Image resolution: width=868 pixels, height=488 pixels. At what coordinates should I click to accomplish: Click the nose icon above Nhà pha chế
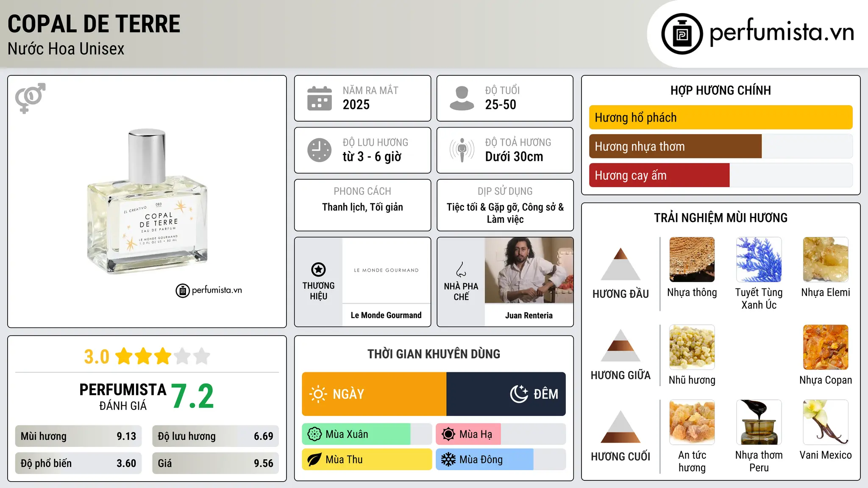click(461, 269)
